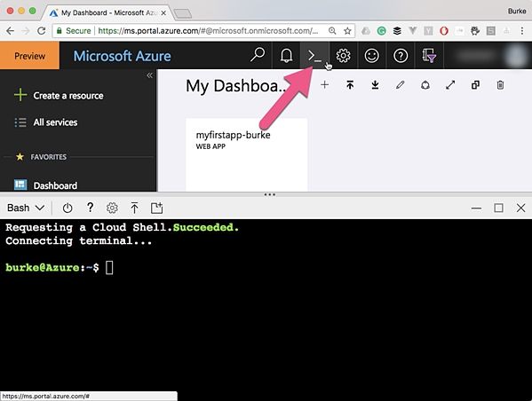
Task: Click the Cloud Shell resize handle dots
Action: coord(270,194)
